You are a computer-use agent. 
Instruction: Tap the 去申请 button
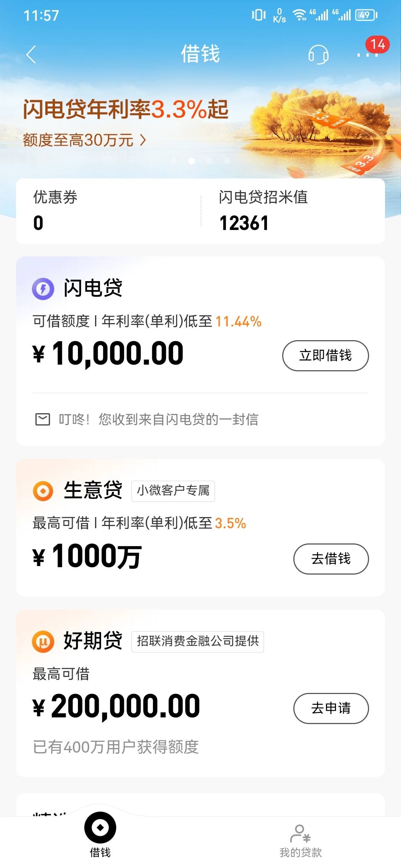pos(331,708)
